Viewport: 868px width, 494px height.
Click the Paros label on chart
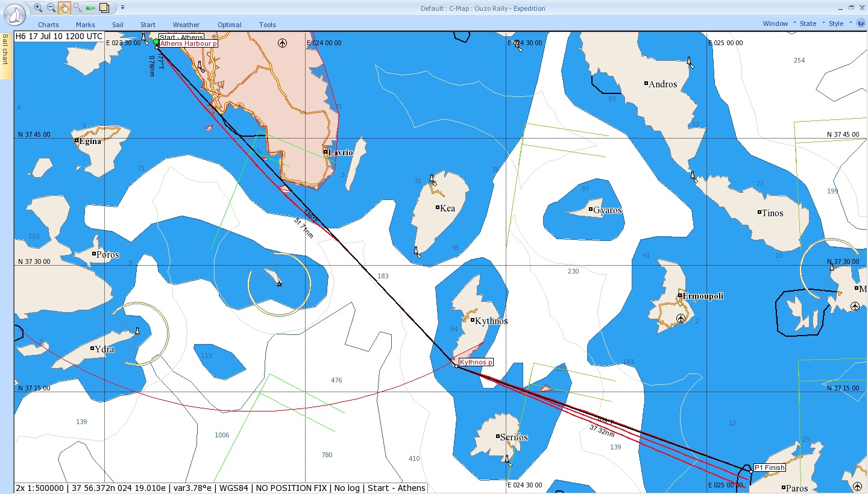tap(797, 489)
